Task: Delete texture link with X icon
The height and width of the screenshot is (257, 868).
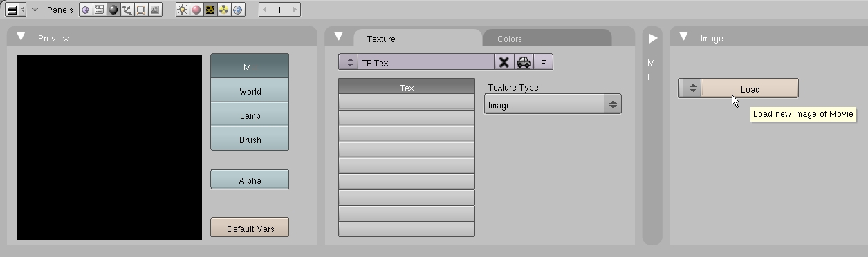Action: pos(504,62)
